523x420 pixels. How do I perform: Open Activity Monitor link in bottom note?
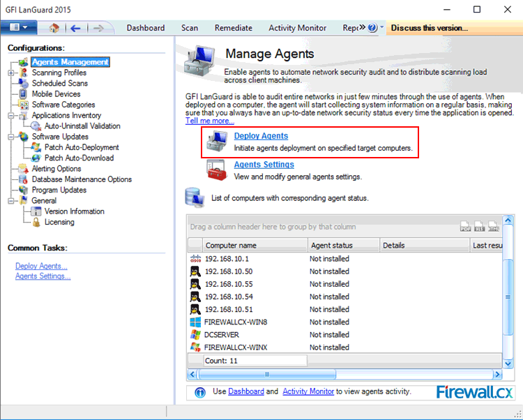[x=308, y=391]
